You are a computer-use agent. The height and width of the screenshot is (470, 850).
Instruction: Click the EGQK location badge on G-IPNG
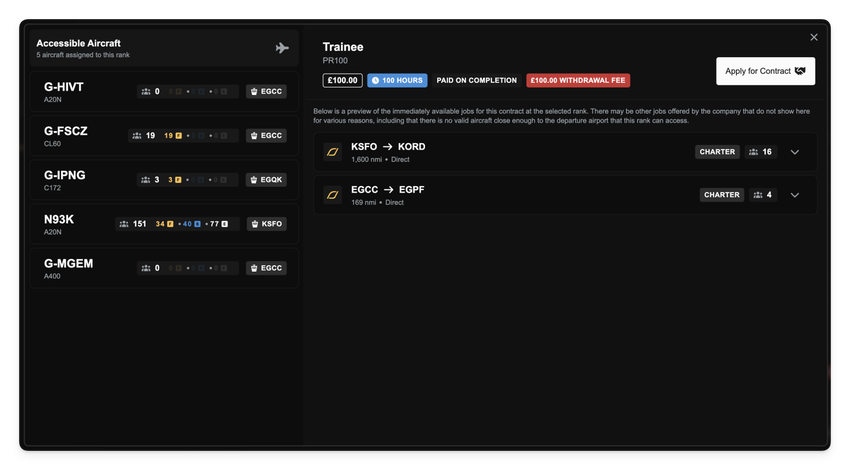(x=266, y=180)
